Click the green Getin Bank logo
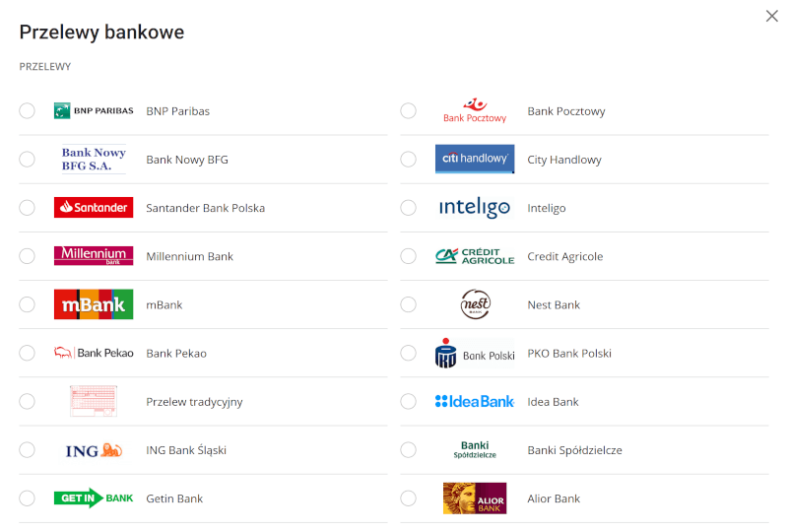This screenshot has height=532, width=788. pos(94,499)
